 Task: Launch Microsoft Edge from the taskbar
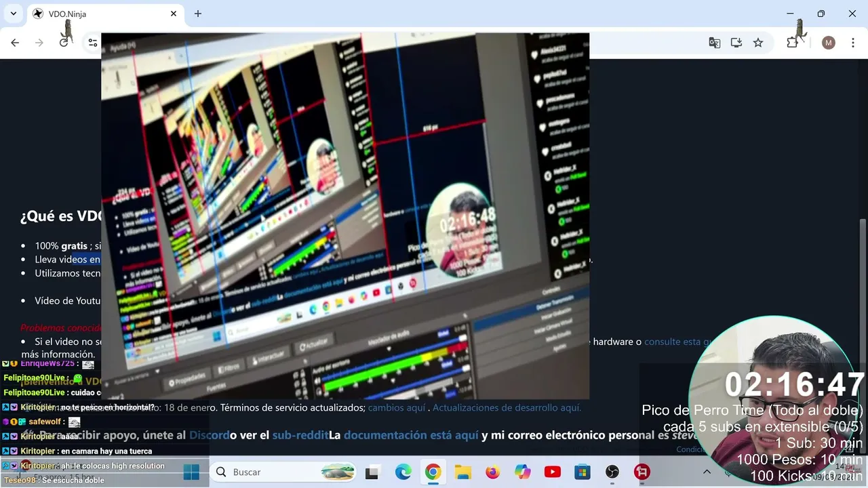[403, 472]
